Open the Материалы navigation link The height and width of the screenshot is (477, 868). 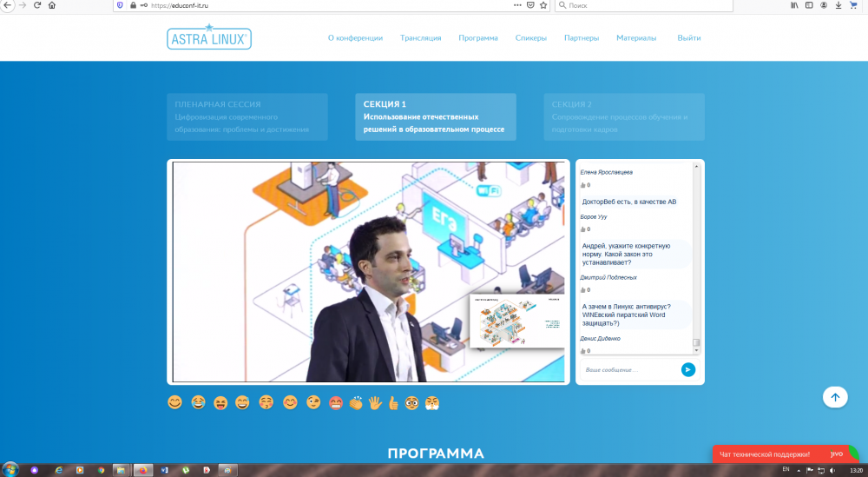click(x=636, y=38)
